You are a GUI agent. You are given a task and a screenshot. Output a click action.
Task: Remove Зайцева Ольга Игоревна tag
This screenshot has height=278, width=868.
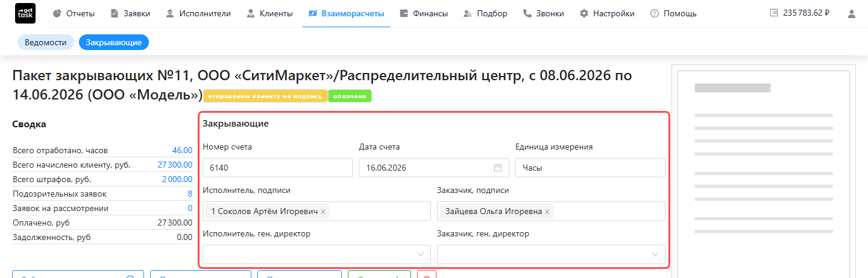(x=547, y=212)
